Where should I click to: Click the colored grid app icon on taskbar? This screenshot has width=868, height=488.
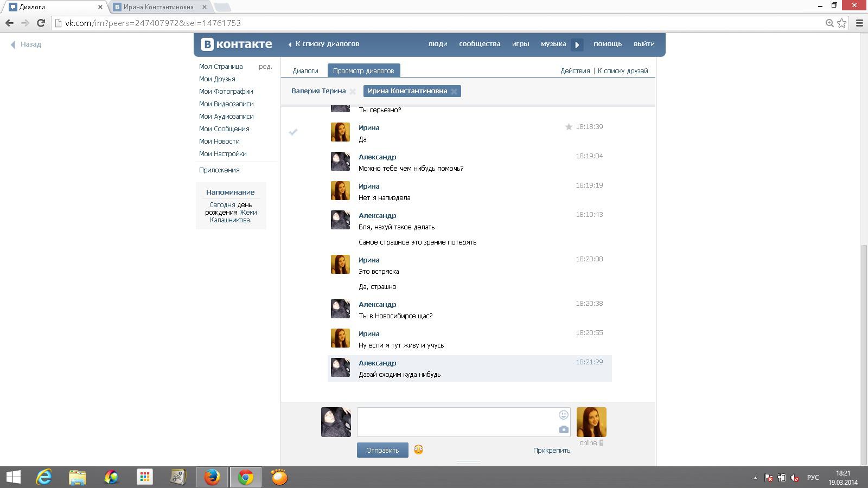point(144,477)
